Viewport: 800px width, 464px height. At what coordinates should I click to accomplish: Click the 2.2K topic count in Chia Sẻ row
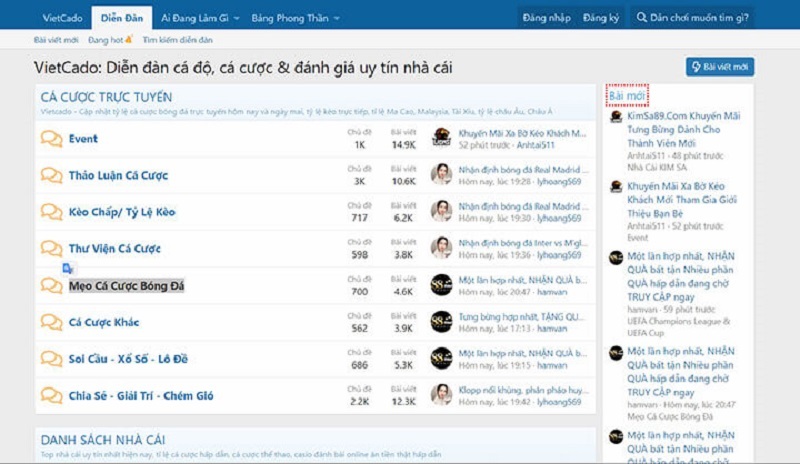(x=360, y=402)
